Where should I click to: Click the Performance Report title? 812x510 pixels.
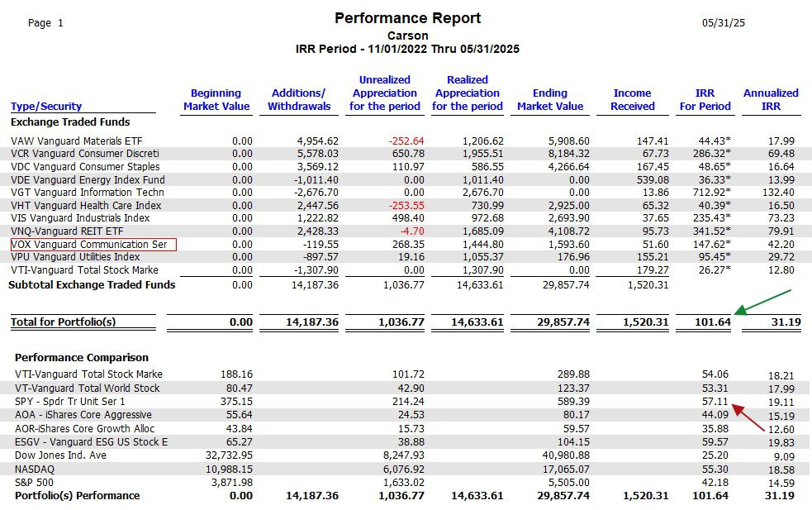coord(407,18)
